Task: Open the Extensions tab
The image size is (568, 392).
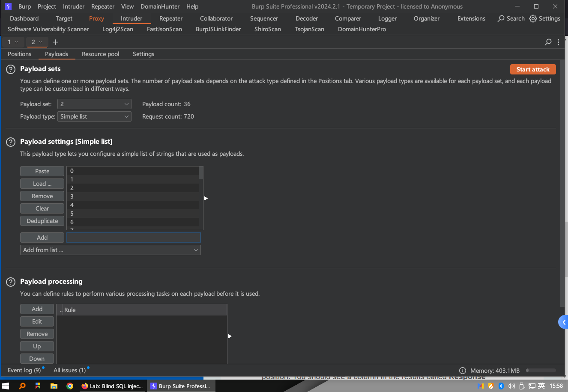Action: tap(471, 18)
